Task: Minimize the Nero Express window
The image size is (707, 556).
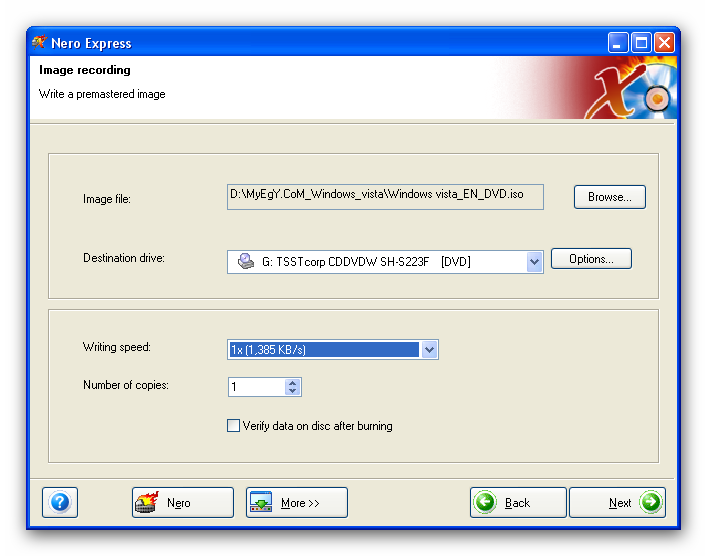Action: [617, 43]
